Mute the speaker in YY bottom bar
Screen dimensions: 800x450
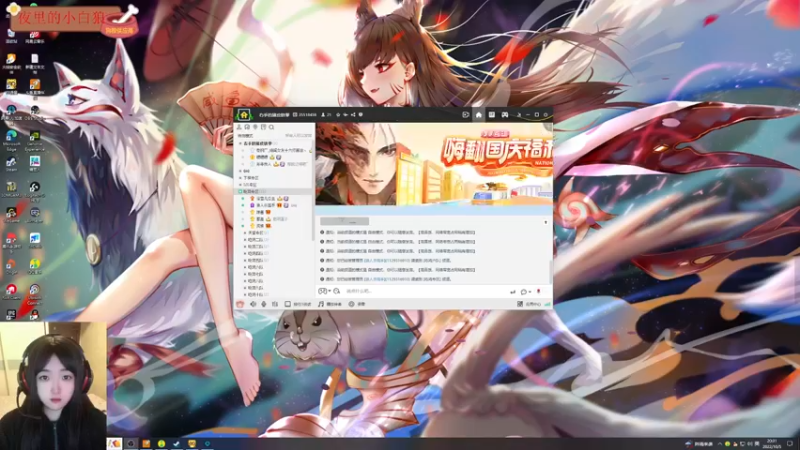253,304
